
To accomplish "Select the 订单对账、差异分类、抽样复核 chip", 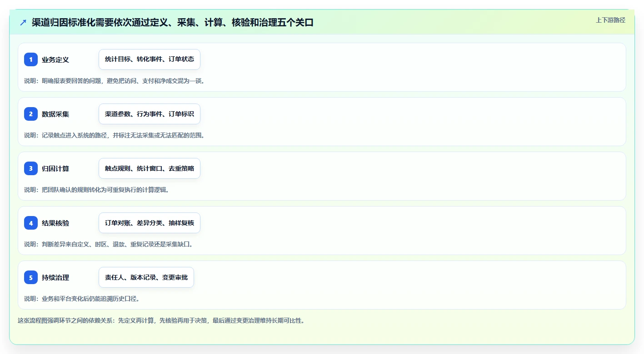I will 150,223.
